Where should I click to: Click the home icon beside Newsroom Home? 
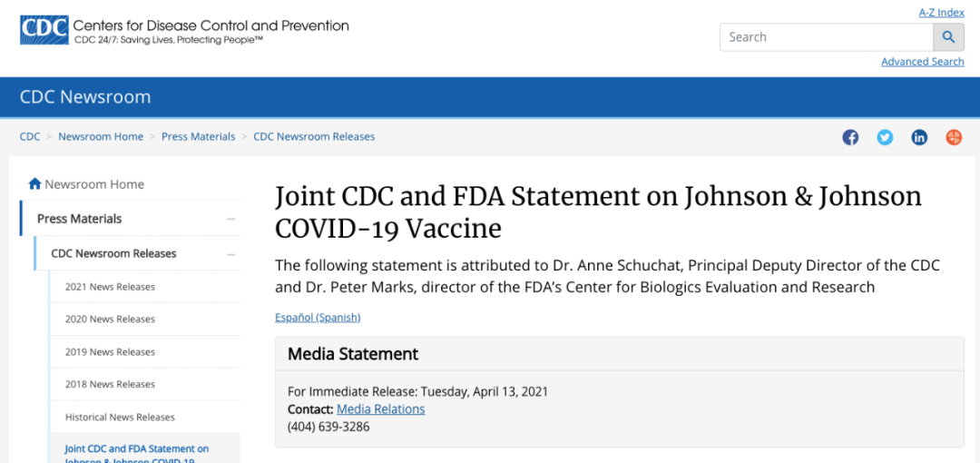pyautogui.click(x=35, y=184)
